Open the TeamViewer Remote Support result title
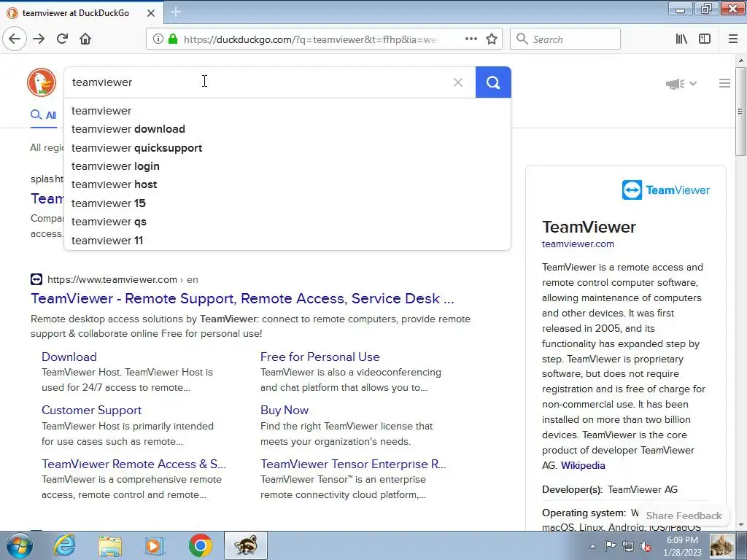This screenshot has height=560, width=747. coord(242,298)
